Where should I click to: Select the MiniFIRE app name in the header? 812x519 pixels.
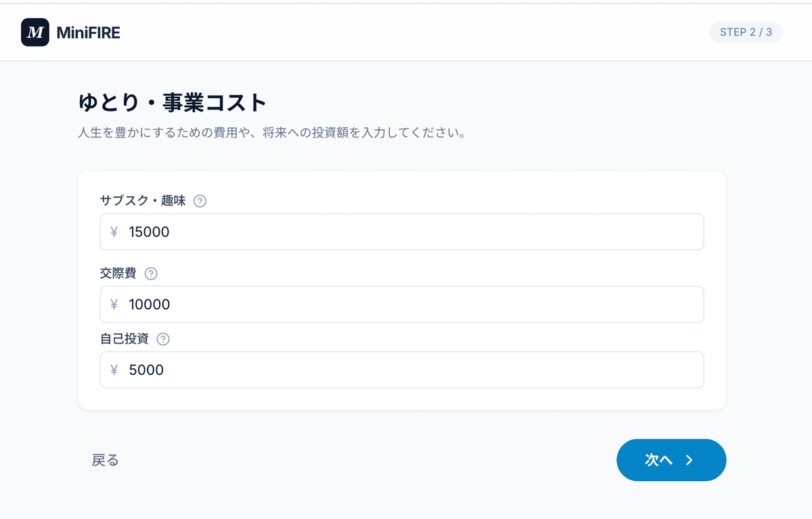click(x=89, y=32)
